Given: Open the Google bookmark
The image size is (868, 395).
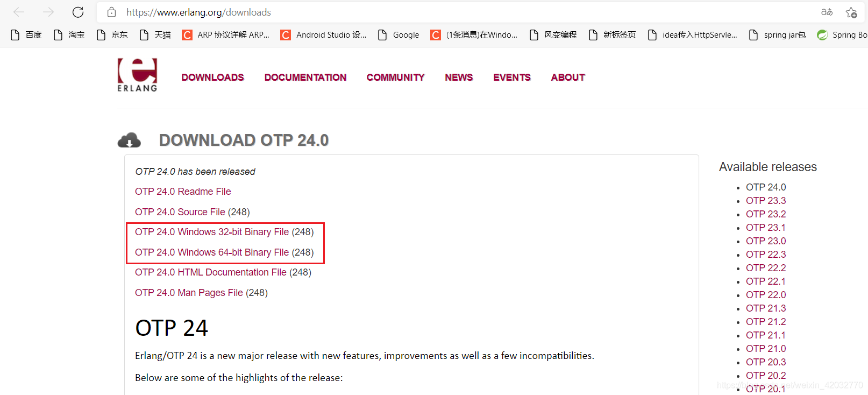Looking at the screenshot, I should [399, 35].
